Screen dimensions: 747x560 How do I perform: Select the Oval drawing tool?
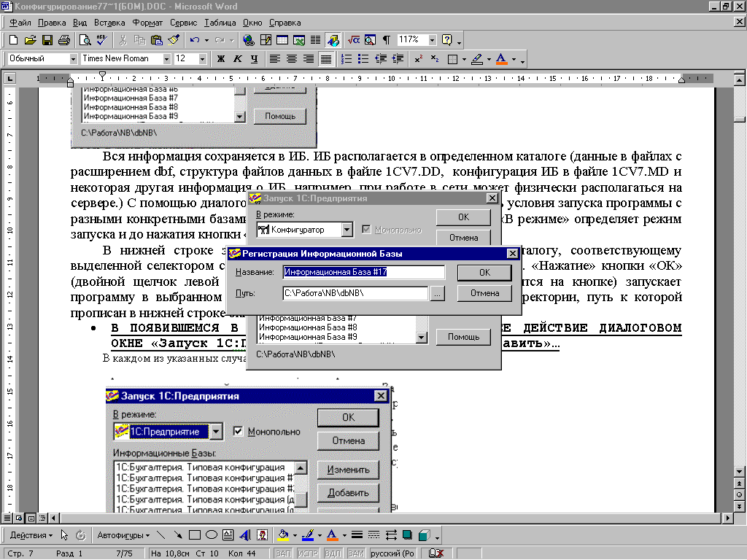tap(211, 535)
